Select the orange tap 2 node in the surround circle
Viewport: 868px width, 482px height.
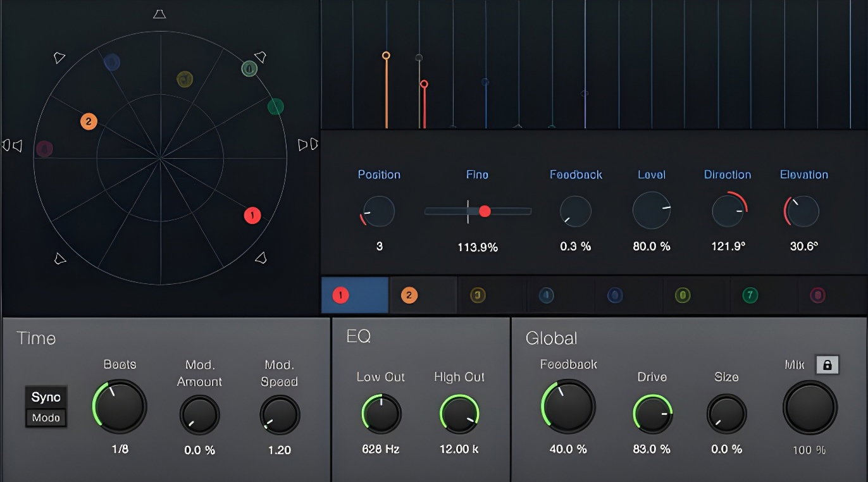[x=89, y=121]
